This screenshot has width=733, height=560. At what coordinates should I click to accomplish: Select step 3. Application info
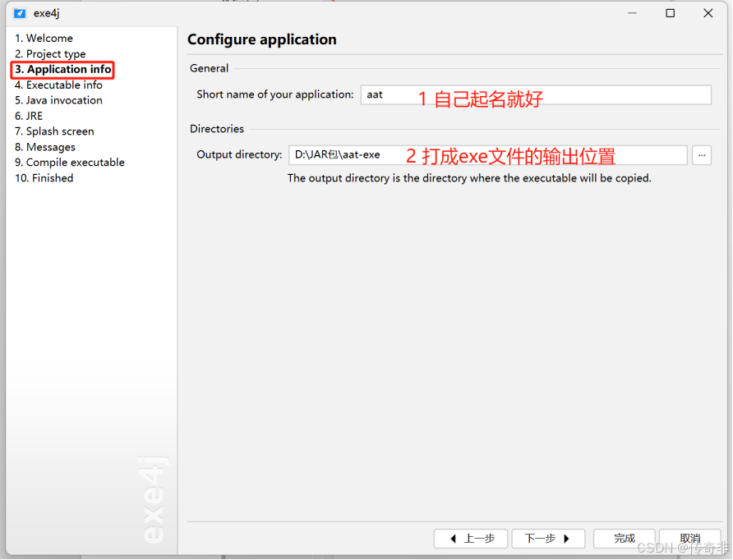point(62,70)
